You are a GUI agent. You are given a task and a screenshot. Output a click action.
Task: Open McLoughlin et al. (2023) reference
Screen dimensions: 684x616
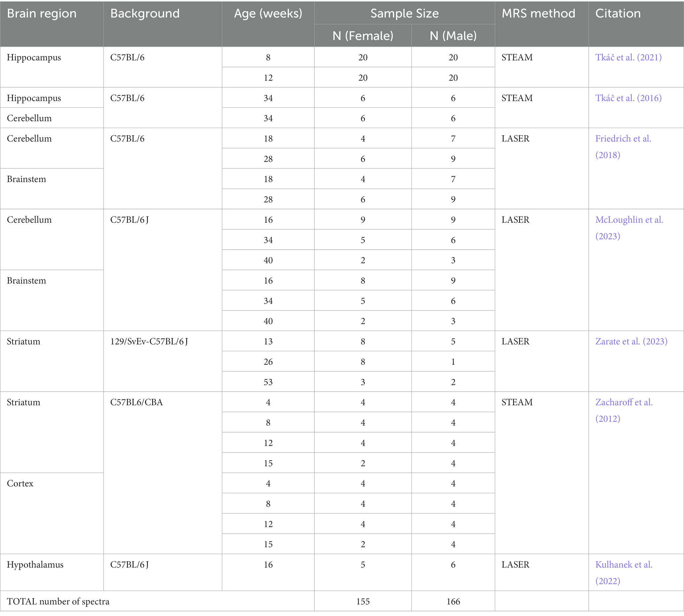(629, 228)
